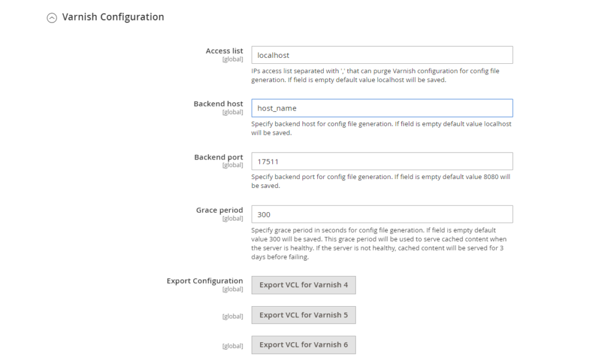Click the Varnish Configuration section heading
The width and height of the screenshot is (605, 364).
[113, 17]
